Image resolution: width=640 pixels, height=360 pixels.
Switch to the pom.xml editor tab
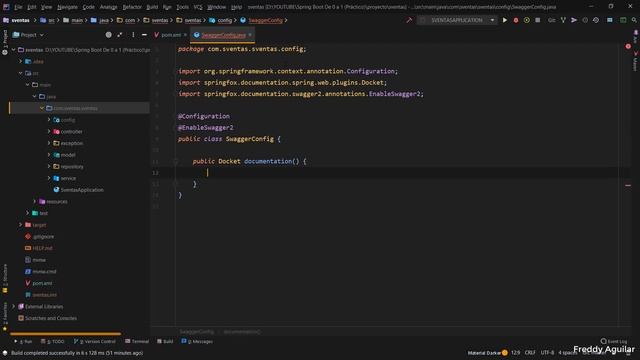[171, 35]
